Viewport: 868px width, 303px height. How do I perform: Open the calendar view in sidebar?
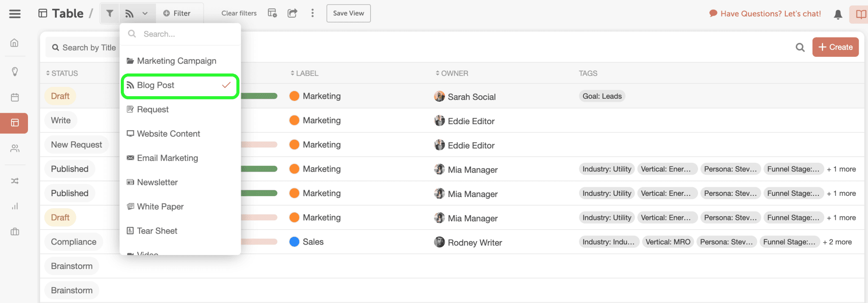coord(15,97)
